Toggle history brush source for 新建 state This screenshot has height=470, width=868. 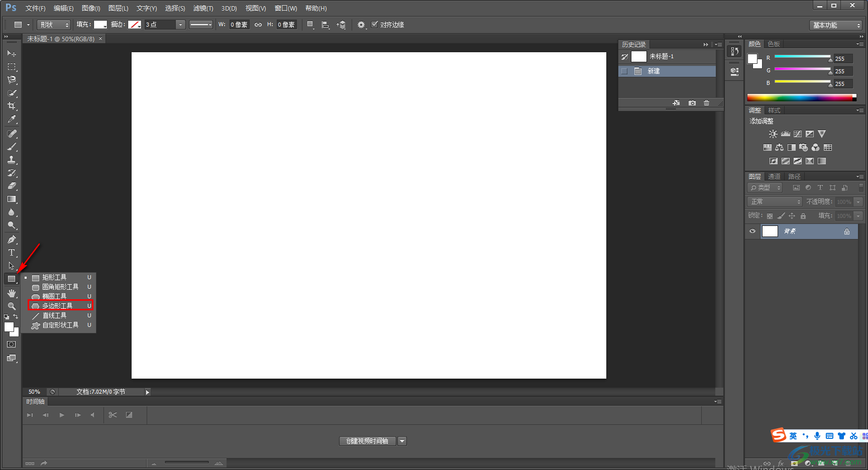coord(624,71)
